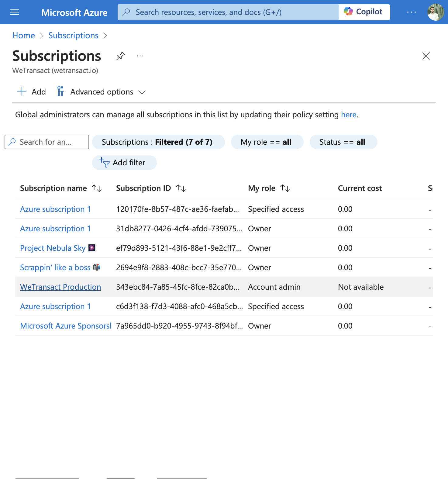Open the Subscriptions Filtered (7 of 7) filter

tap(158, 142)
